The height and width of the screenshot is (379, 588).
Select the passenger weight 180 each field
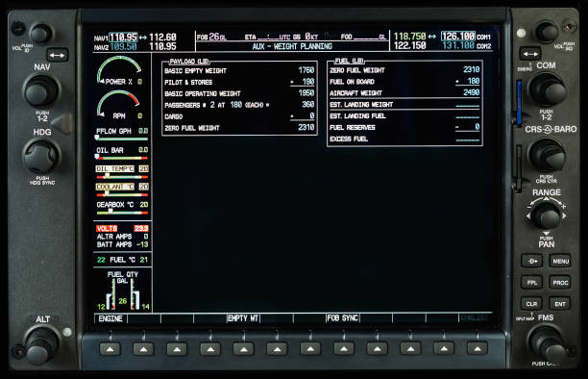tap(236, 105)
